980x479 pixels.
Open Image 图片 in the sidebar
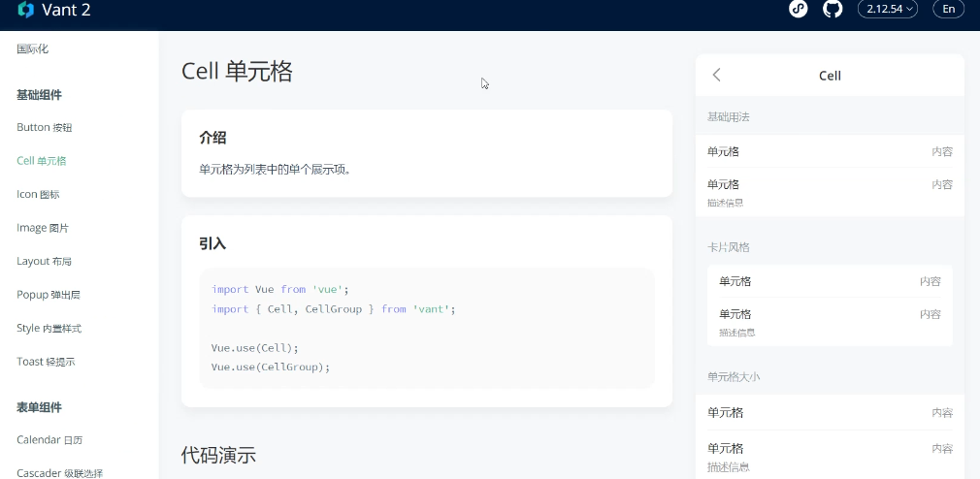(43, 228)
